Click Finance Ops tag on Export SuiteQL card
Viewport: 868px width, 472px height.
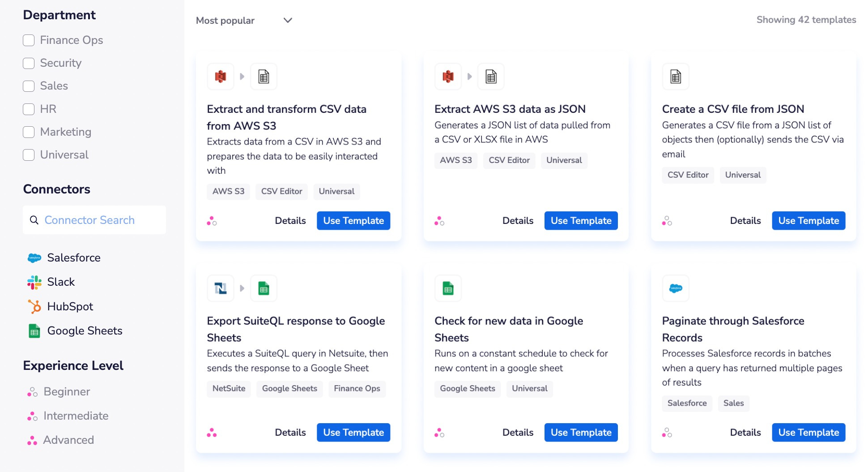[x=357, y=389]
